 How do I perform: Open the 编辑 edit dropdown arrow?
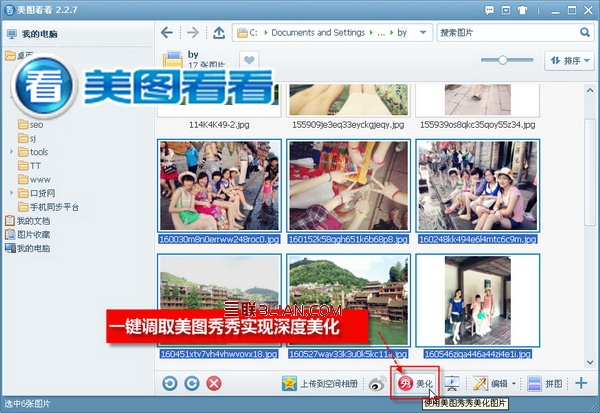(x=514, y=384)
